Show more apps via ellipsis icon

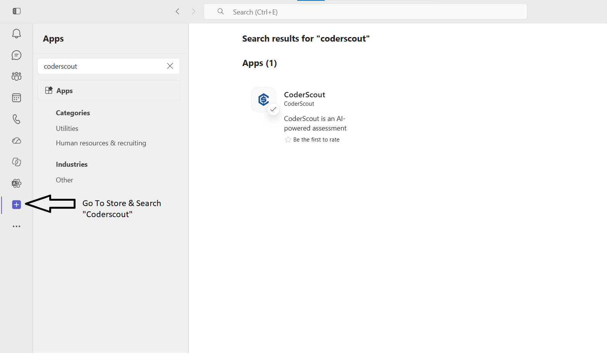[16, 226]
